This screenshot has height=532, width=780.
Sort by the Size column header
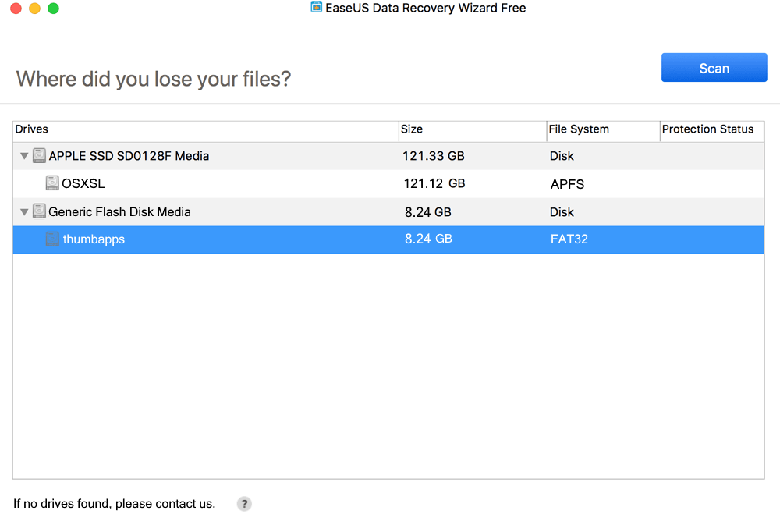473,129
